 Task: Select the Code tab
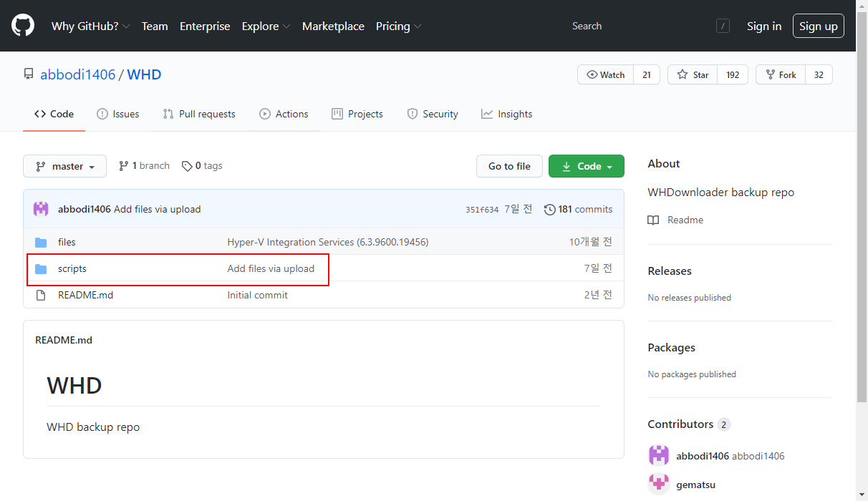54,114
